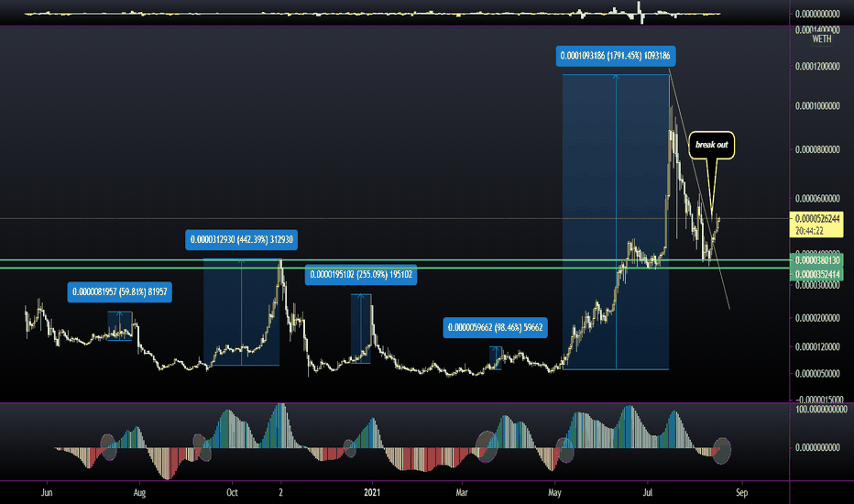
Task: Click the 2021 label on time axis
Action: pyautogui.click(x=372, y=493)
